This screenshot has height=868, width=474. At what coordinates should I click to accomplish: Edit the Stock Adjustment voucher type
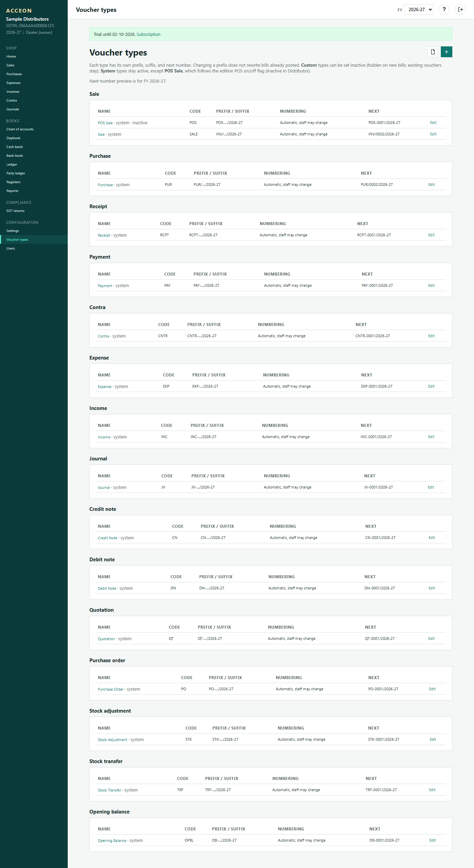[433, 739]
